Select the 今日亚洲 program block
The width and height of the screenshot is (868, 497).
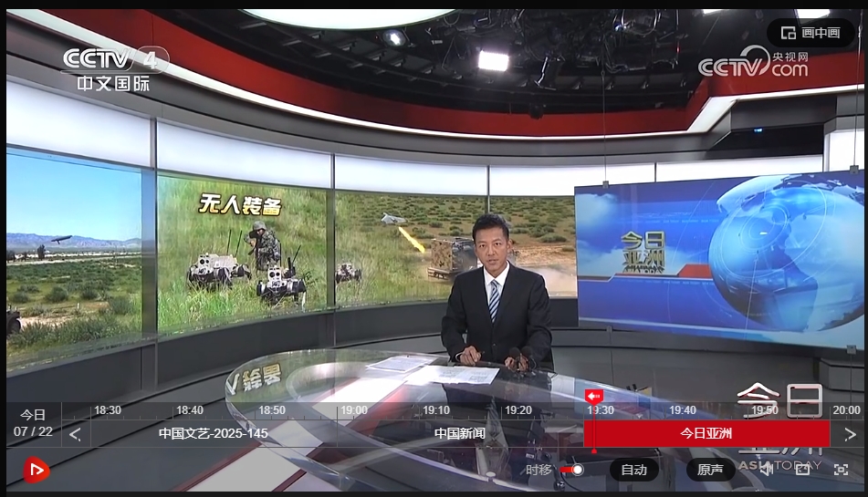(x=706, y=433)
